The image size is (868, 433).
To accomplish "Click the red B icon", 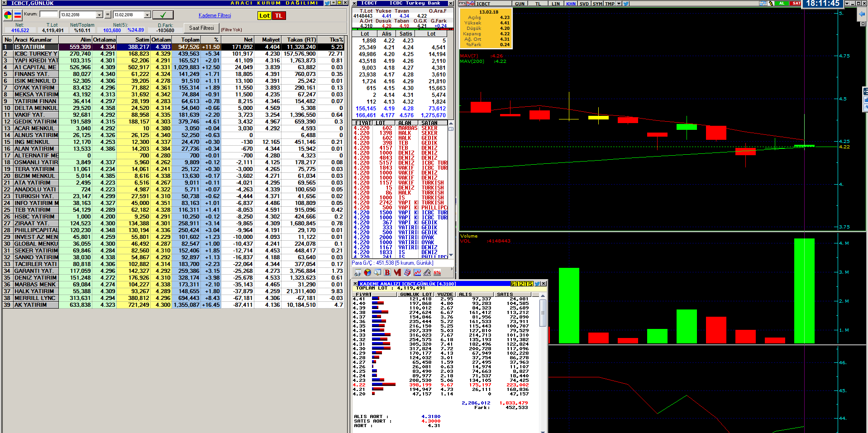I will point(387,272).
